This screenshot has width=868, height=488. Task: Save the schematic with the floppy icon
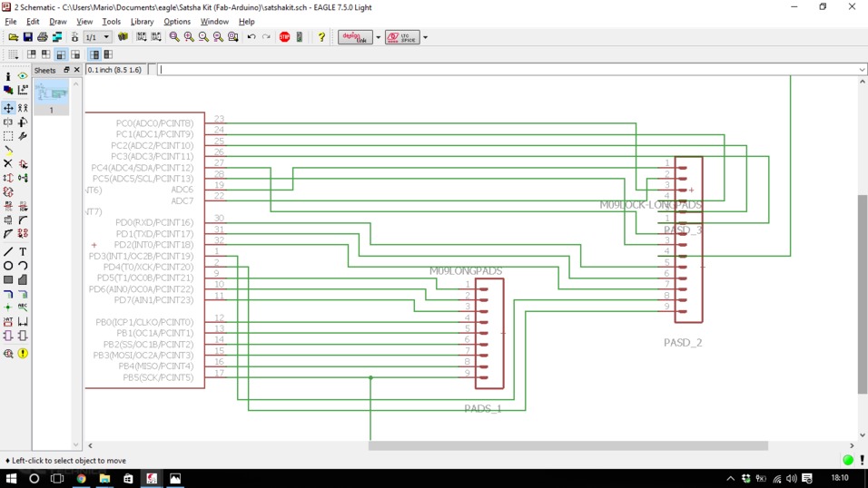click(x=27, y=37)
